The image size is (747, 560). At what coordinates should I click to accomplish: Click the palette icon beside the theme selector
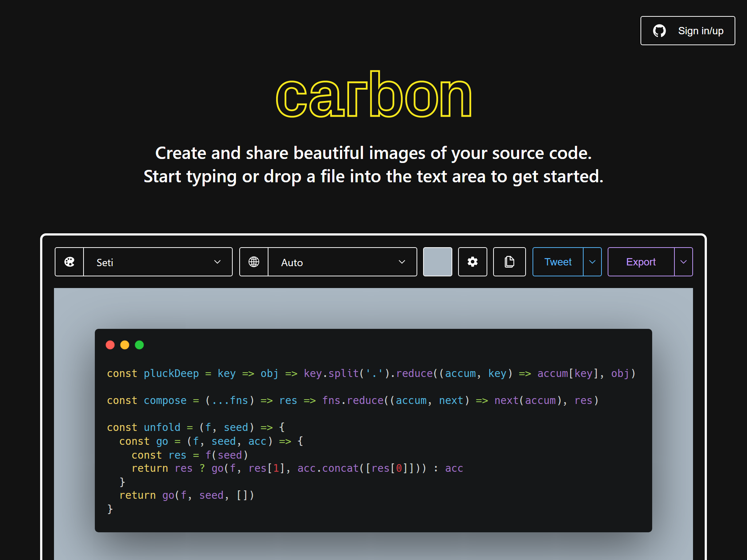69,262
